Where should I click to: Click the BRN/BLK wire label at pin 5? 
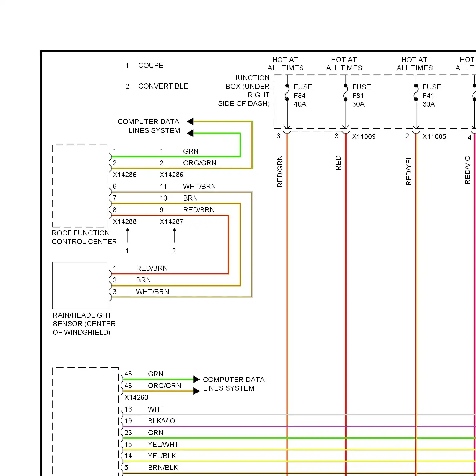tap(163, 467)
